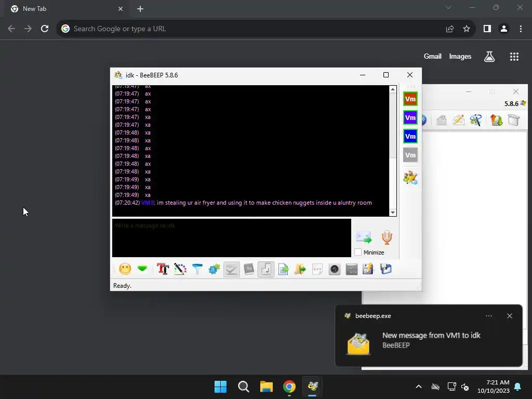Click the gray envelope icon in back window
The image size is (532, 399).
(441, 120)
